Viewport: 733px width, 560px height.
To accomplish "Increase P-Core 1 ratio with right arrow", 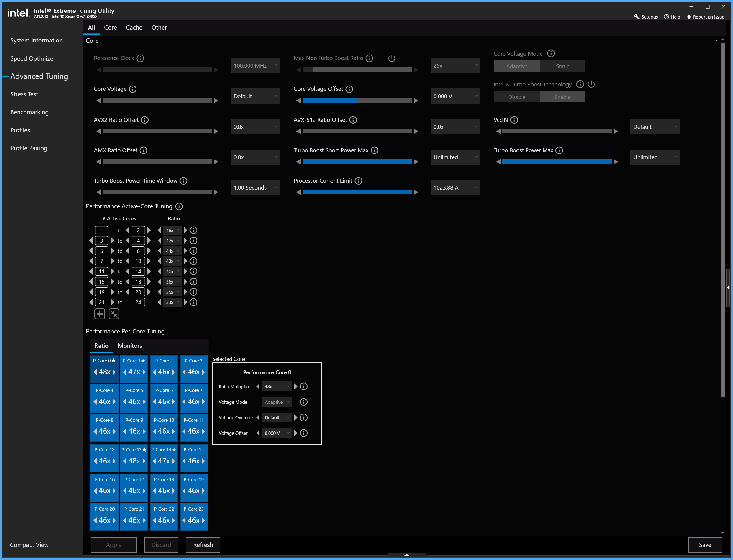I will 144,372.
